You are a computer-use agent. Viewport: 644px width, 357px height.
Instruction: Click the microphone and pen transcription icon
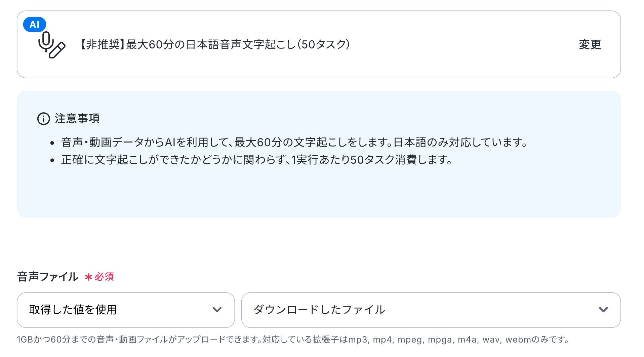[52, 45]
